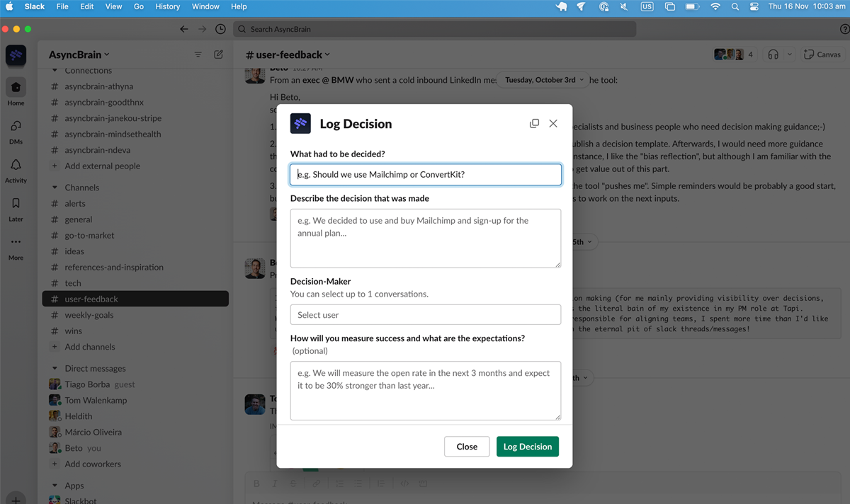
Task: Open the Activity bell icon
Action: coord(16,165)
